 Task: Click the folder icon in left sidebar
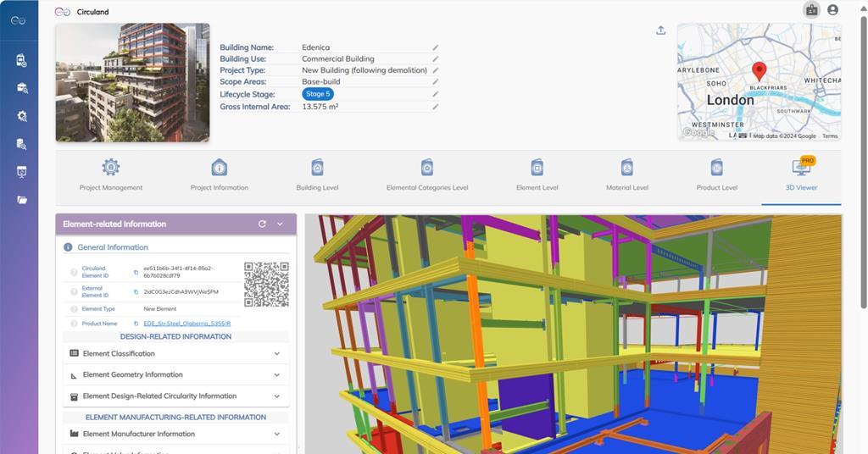(22, 200)
